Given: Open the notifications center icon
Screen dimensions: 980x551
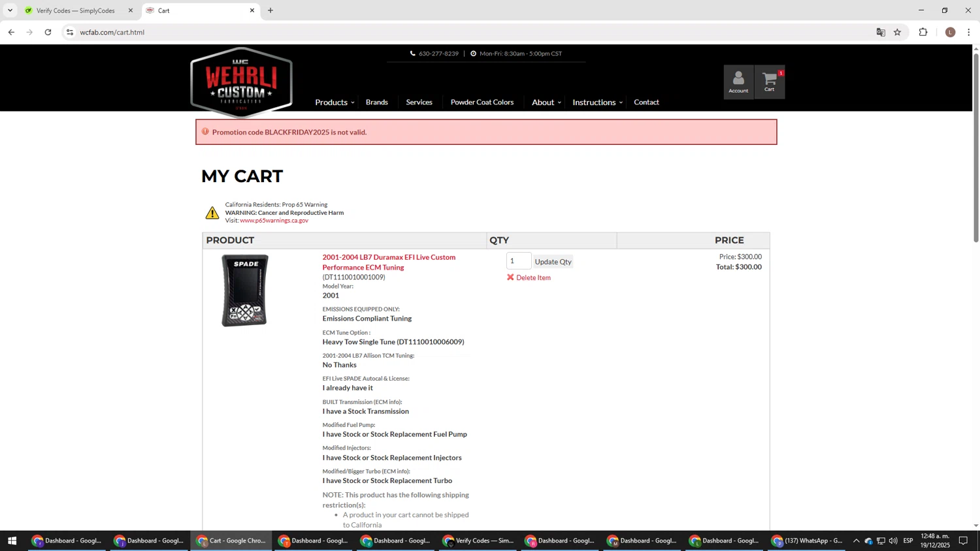Looking at the screenshot, I should [x=963, y=541].
